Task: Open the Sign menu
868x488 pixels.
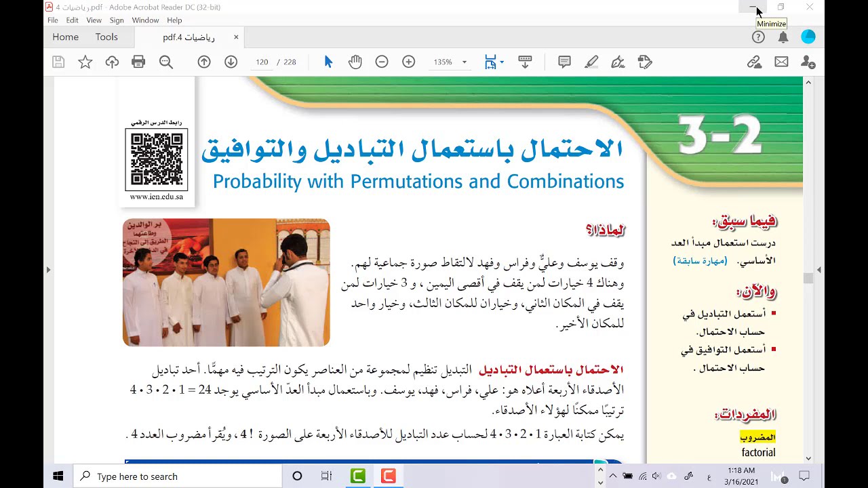Action: tap(117, 20)
